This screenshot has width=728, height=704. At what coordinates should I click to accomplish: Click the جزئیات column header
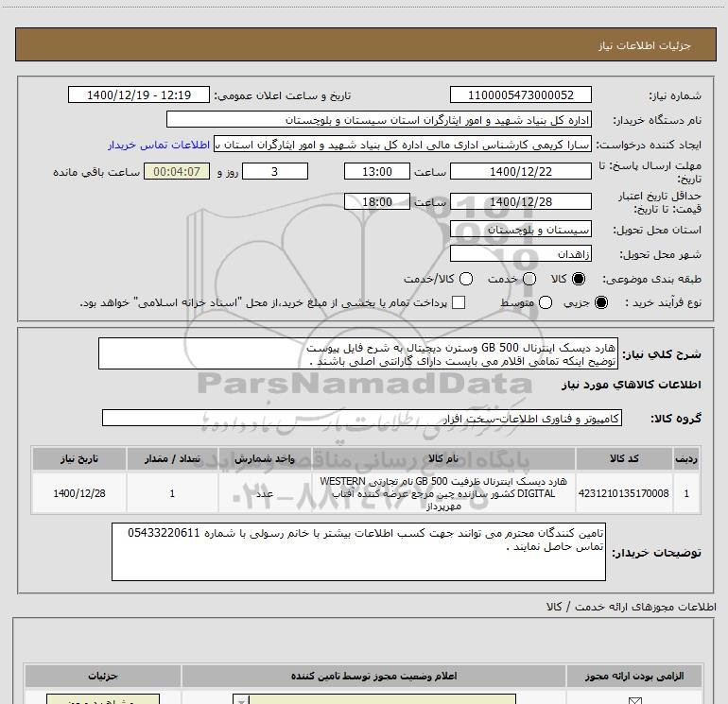point(103,676)
